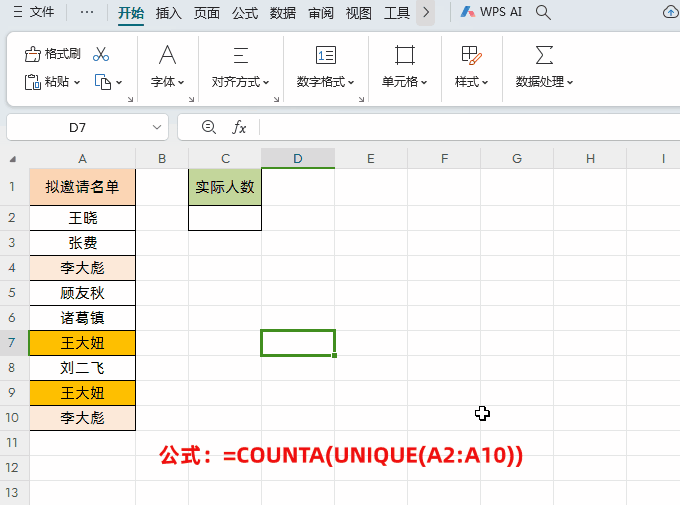Open the Data Processing (数据处理) sigma icon
This screenshot has width=680, height=505.
pos(544,55)
